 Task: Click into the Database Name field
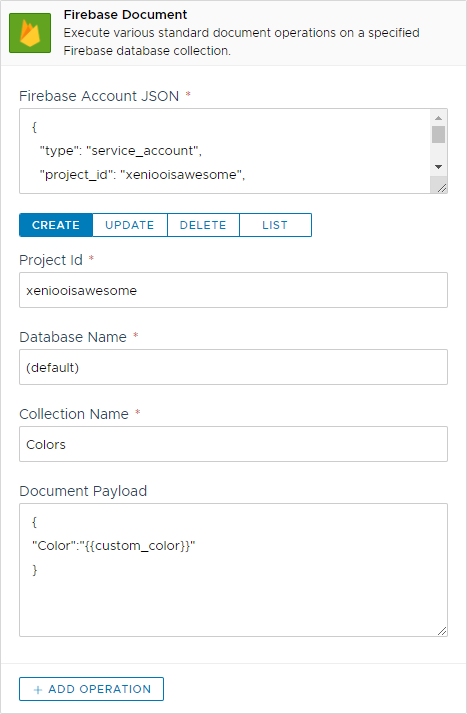(233, 367)
